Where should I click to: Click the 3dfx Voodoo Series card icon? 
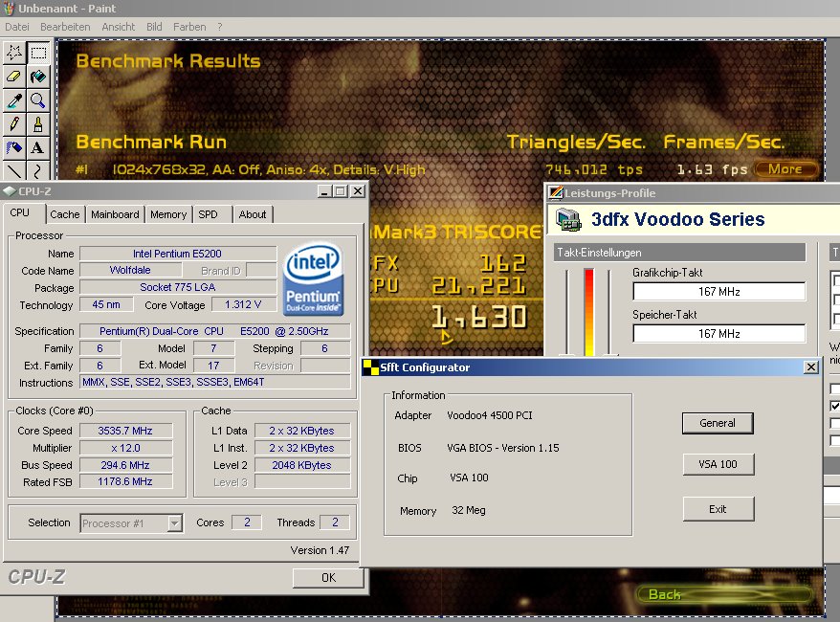coord(569,220)
